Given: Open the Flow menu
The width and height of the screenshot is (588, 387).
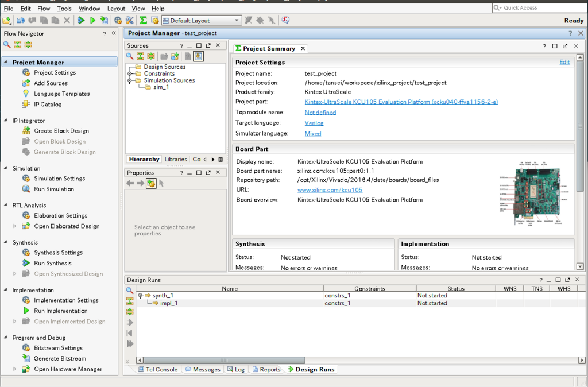Looking at the screenshot, I should click(44, 8).
